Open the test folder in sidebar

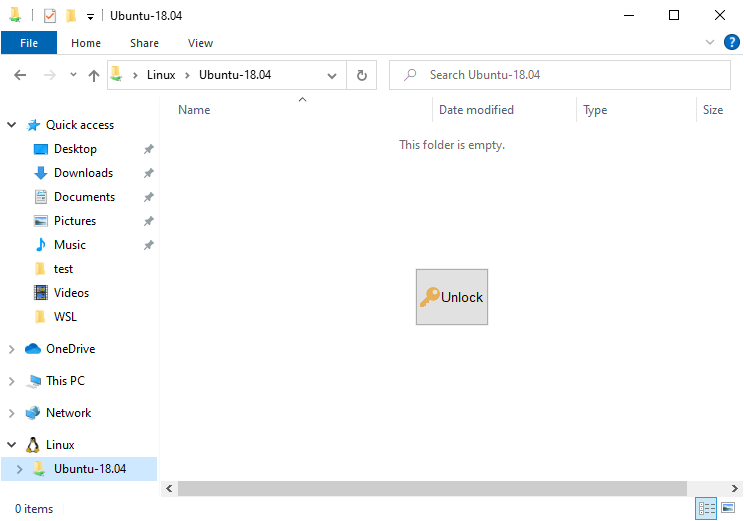pyautogui.click(x=63, y=269)
